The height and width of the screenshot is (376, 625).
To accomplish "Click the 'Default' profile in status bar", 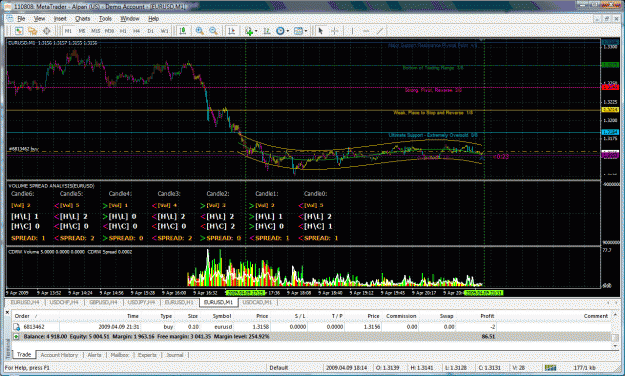I will point(279,368).
